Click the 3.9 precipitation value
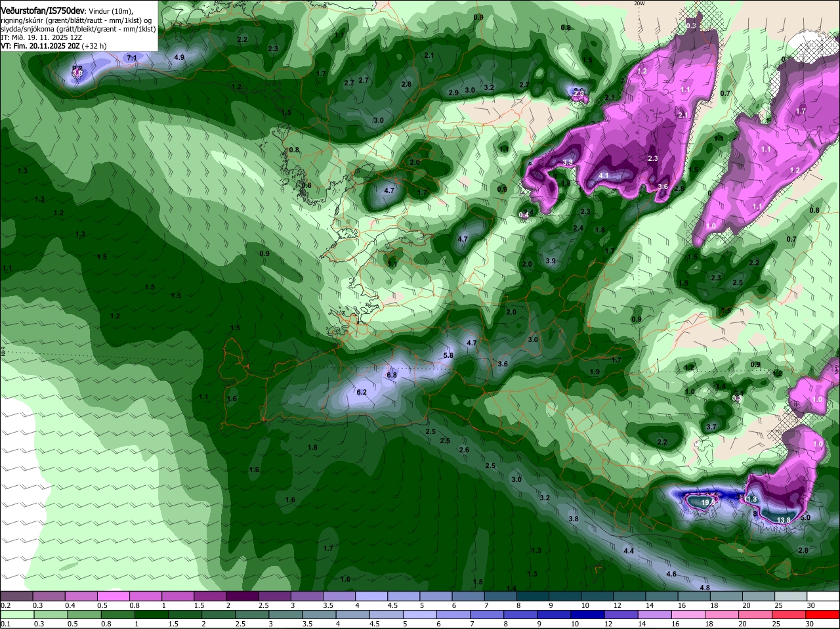This screenshot has width=840, height=629. tap(551, 261)
